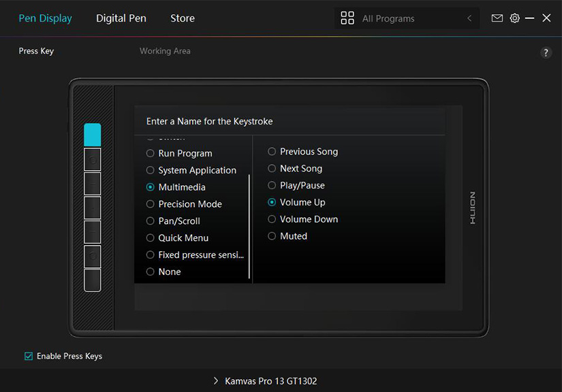Image resolution: width=562 pixels, height=392 pixels.
Task: Select the highlighted top press key
Action: 93,135
